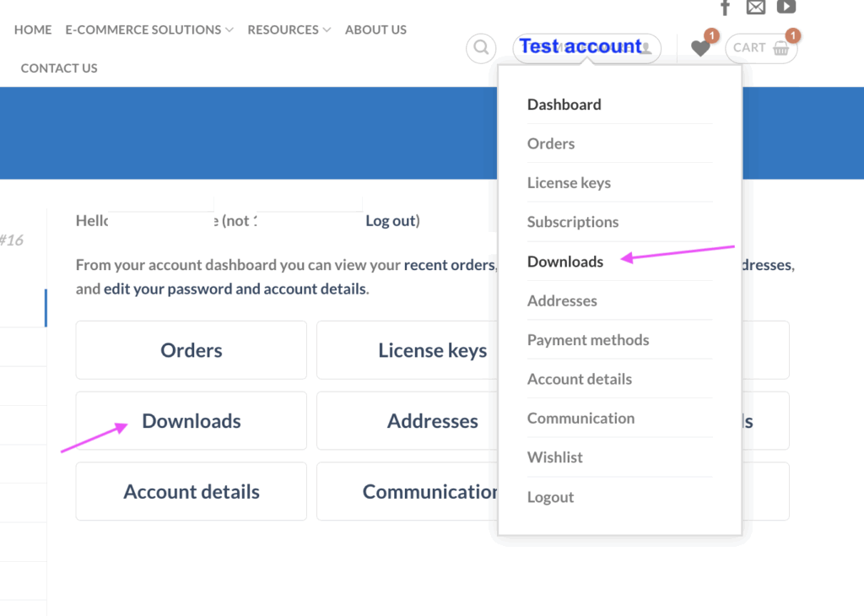Viewport: 864px width, 616px height.
Task: Click Logout in the account dropdown
Action: [550, 497]
